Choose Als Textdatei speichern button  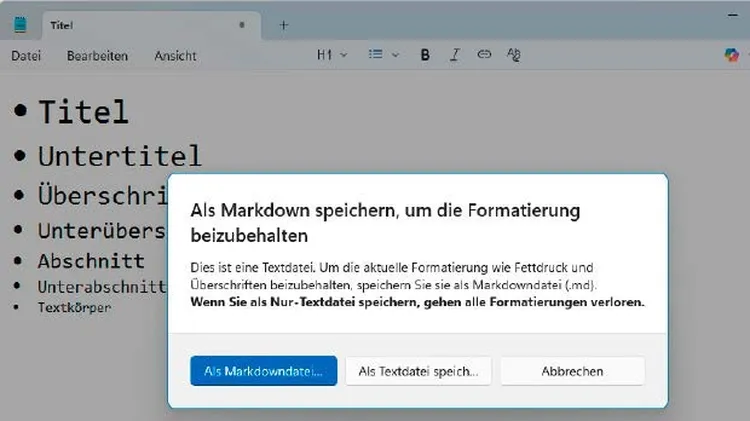pos(418,371)
